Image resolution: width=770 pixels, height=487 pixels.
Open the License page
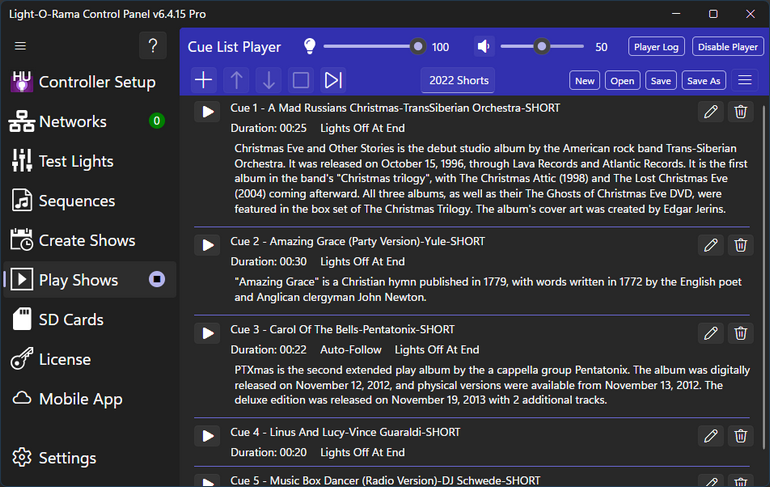click(88, 359)
